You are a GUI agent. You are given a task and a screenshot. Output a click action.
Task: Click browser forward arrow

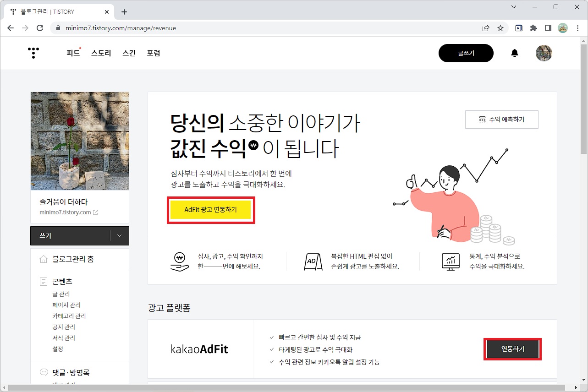point(25,28)
